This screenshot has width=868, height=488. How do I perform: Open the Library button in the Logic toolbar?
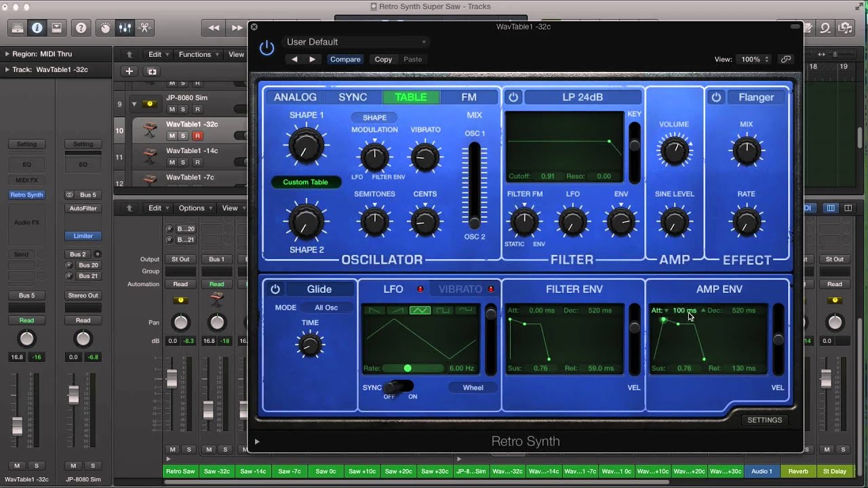pos(17,28)
